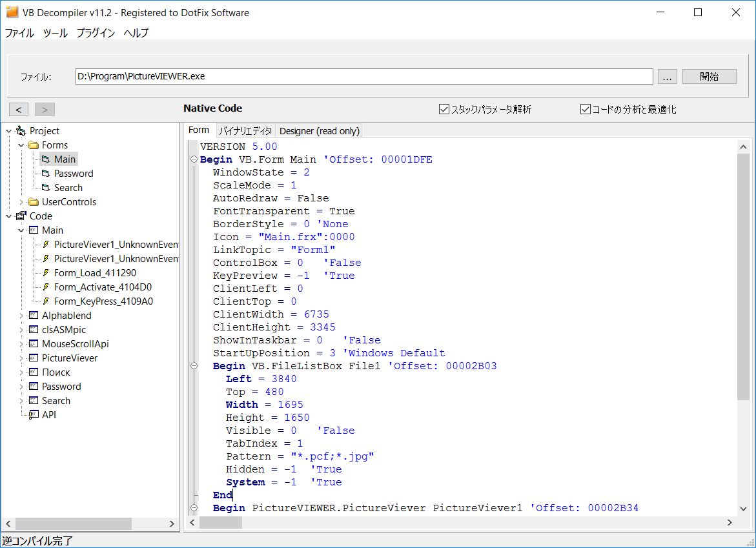Click the 開始 button to start decompiling

click(710, 77)
